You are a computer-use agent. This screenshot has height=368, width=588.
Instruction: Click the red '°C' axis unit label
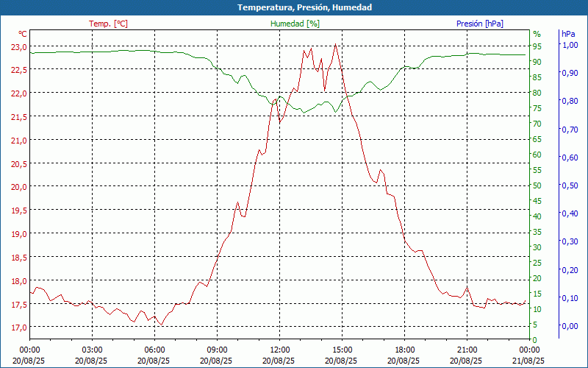point(23,34)
